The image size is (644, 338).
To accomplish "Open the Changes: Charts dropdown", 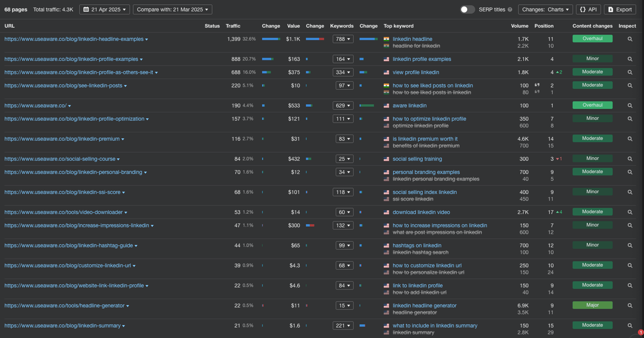I will 545,9.
